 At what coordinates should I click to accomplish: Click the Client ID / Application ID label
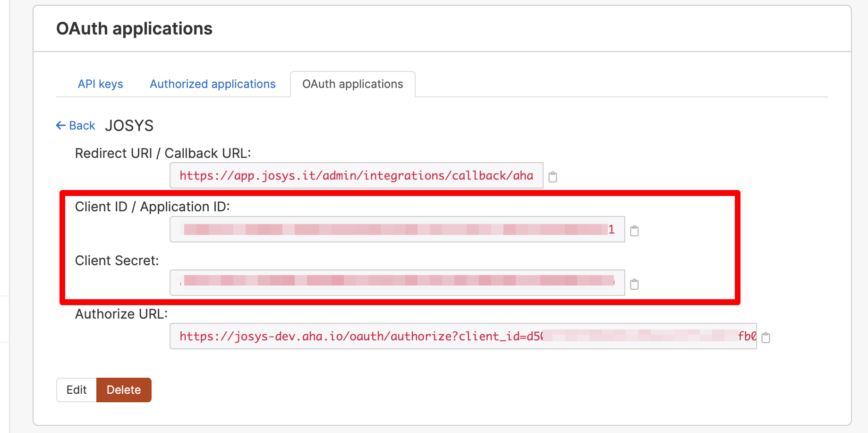[x=152, y=207]
